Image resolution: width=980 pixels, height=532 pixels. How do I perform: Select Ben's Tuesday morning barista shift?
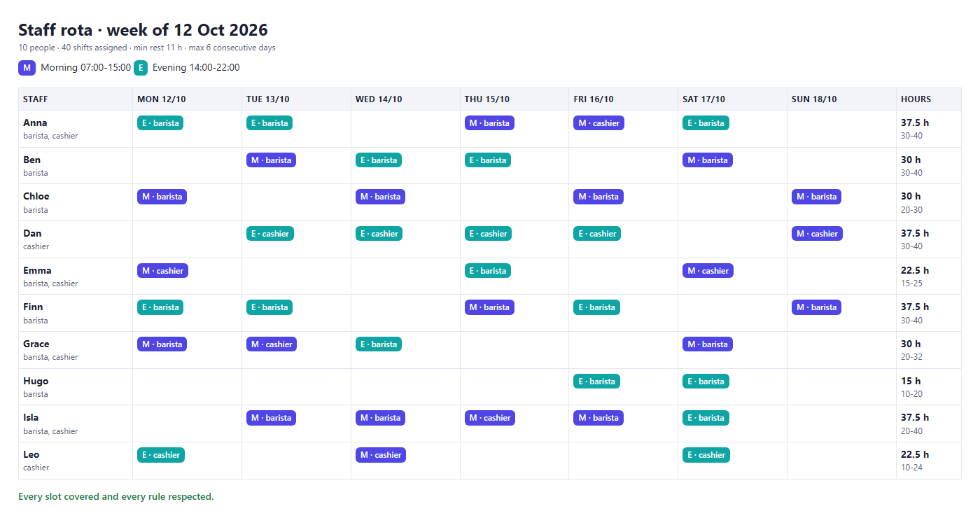click(x=271, y=160)
